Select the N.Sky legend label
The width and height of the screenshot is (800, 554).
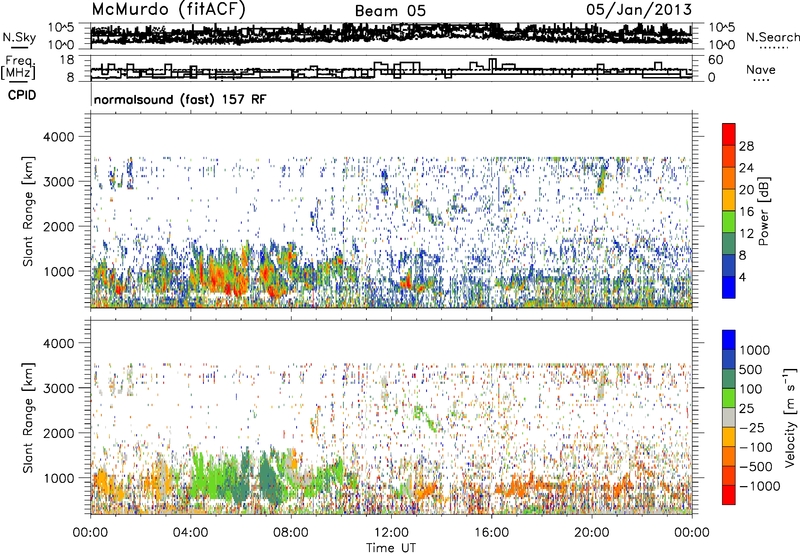19,37
